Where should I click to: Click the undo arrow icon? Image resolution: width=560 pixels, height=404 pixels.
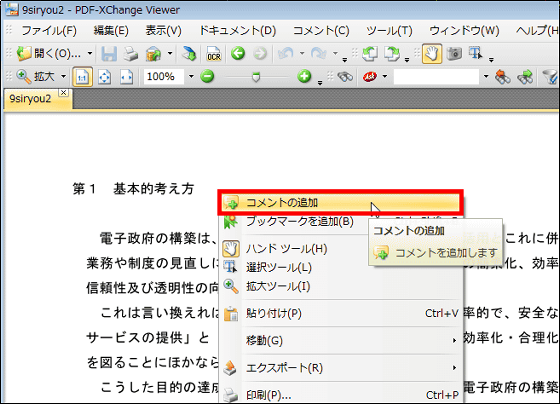[x=286, y=54]
